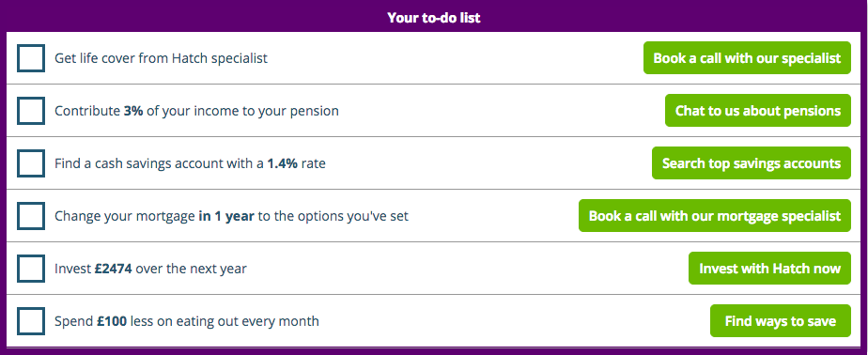The height and width of the screenshot is (355, 868).
Task: Click the Contribute 3% of income text
Action: pyautogui.click(x=196, y=111)
